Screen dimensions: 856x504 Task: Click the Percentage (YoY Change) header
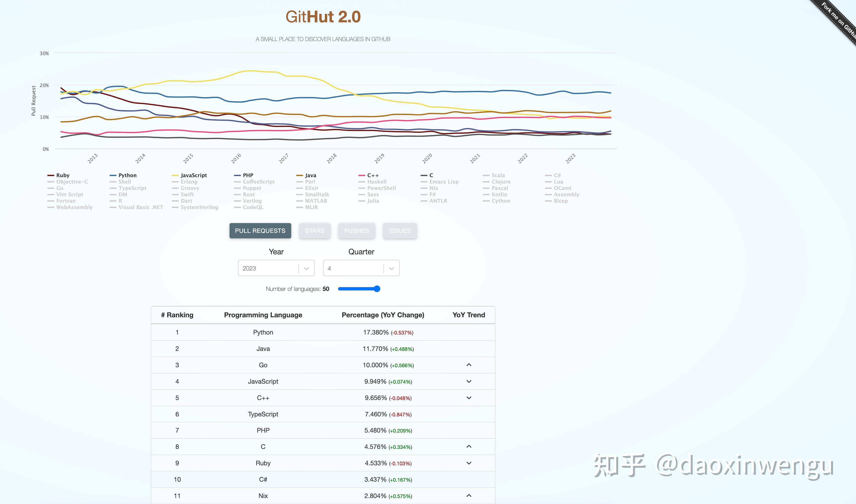point(383,315)
